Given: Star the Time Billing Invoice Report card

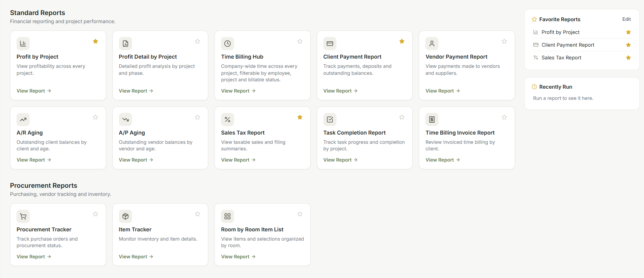Looking at the screenshot, I should (x=504, y=117).
